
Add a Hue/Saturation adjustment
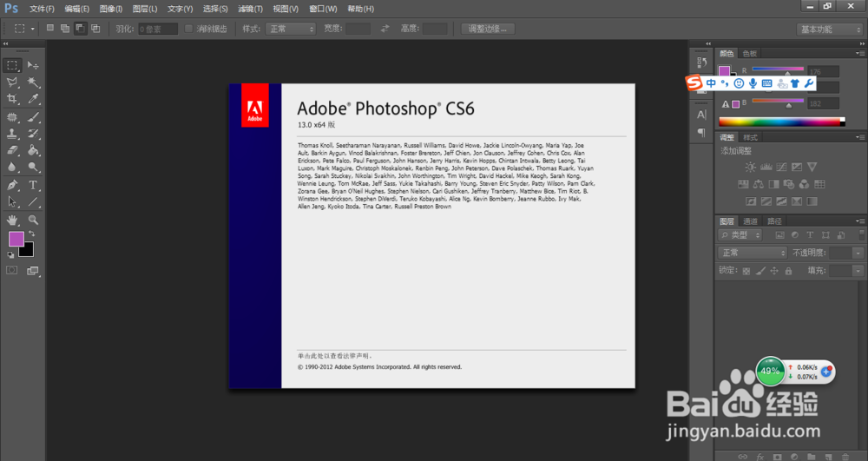[x=744, y=184]
